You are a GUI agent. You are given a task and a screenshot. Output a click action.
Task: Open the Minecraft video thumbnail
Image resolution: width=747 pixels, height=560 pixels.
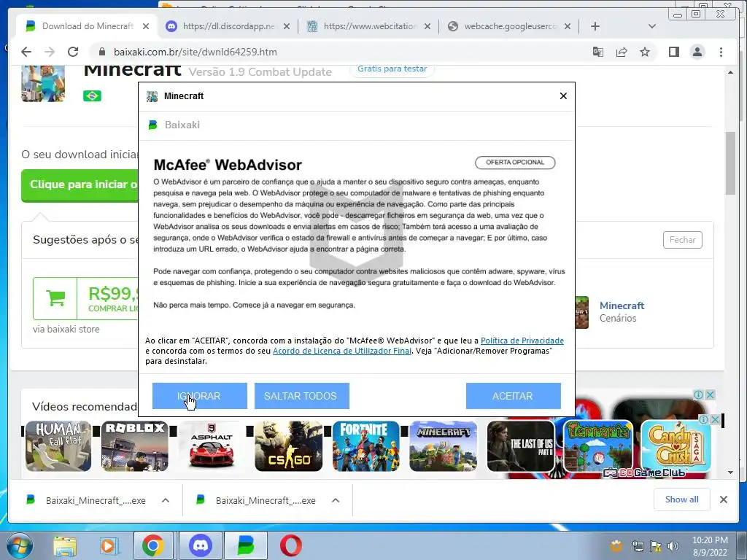tap(443, 446)
